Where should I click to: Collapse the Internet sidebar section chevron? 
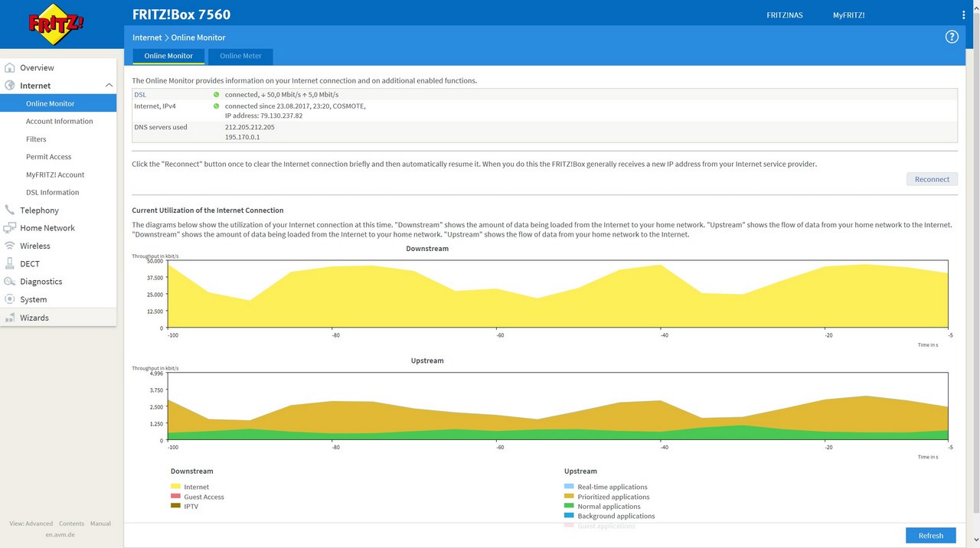109,86
